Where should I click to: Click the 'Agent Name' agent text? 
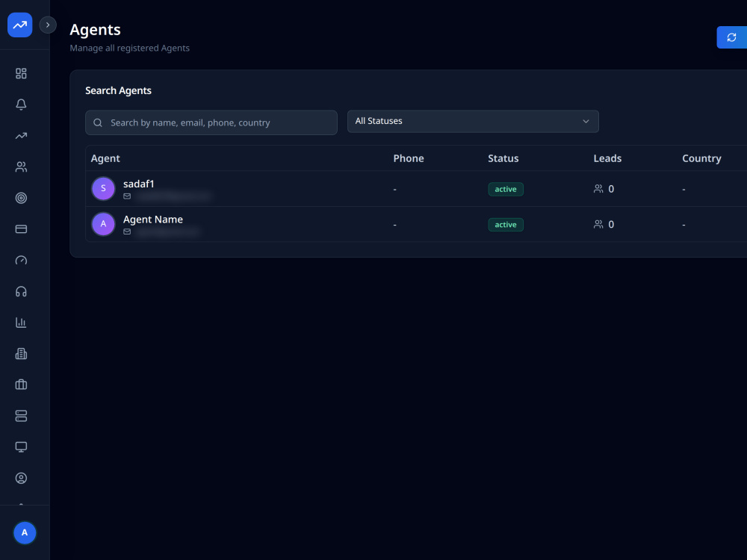(x=153, y=220)
